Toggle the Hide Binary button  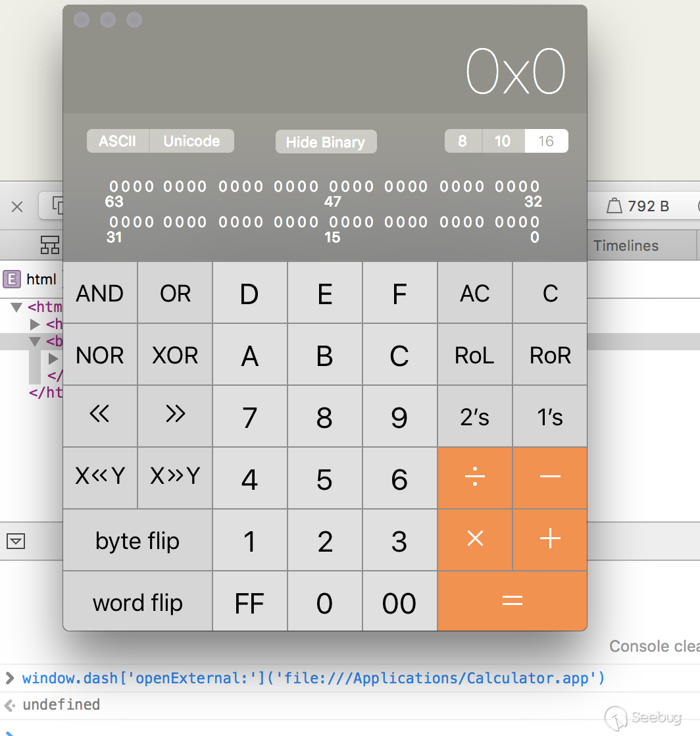click(x=326, y=142)
